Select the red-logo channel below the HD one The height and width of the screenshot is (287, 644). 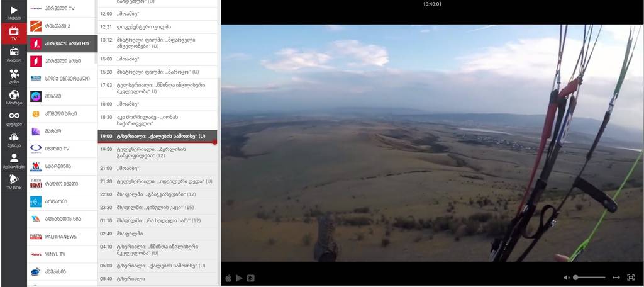62,61
